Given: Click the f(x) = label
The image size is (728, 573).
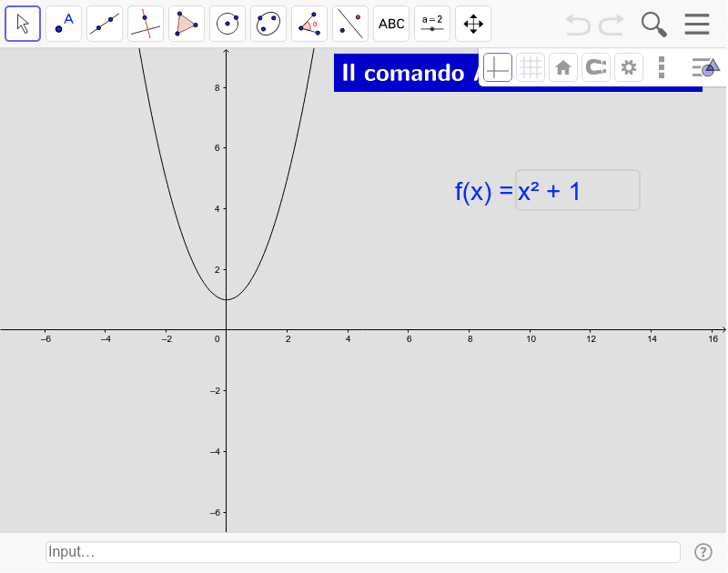Looking at the screenshot, I should 484,191.
